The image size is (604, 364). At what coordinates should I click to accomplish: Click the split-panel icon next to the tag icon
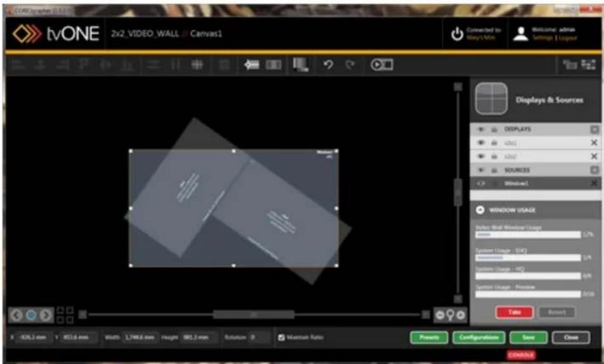coord(274,65)
